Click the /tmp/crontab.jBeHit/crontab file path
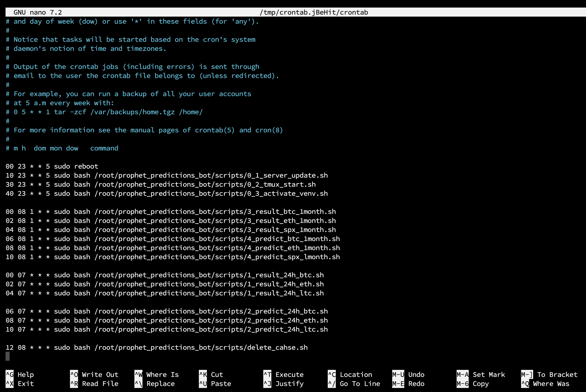 (x=314, y=12)
